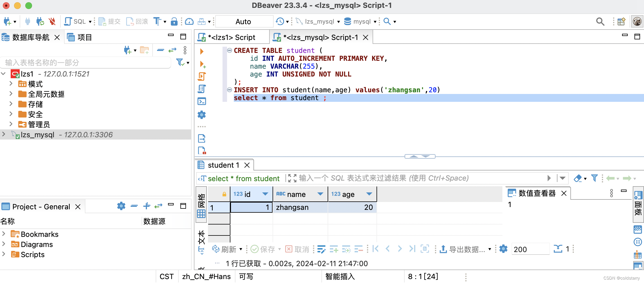Click explain execution plan icon

click(202, 89)
